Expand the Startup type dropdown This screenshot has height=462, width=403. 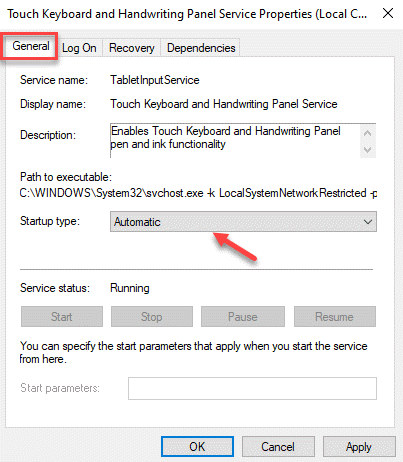pyautogui.click(x=243, y=222)
